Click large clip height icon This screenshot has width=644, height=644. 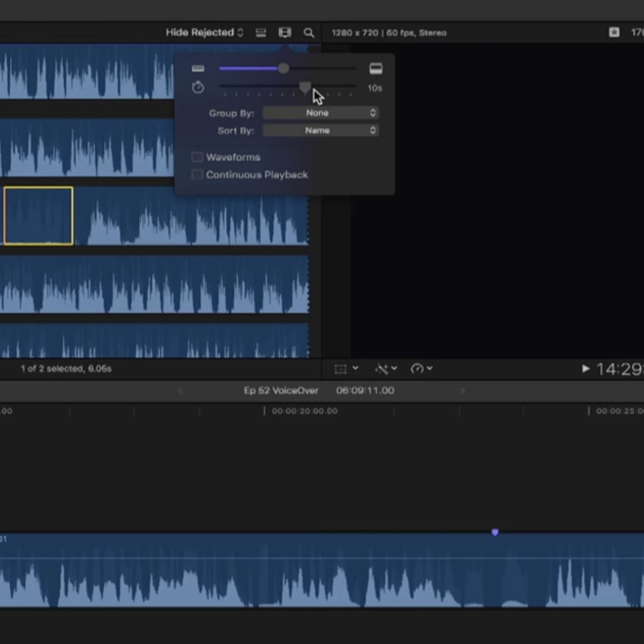click(x=376, y=69)
